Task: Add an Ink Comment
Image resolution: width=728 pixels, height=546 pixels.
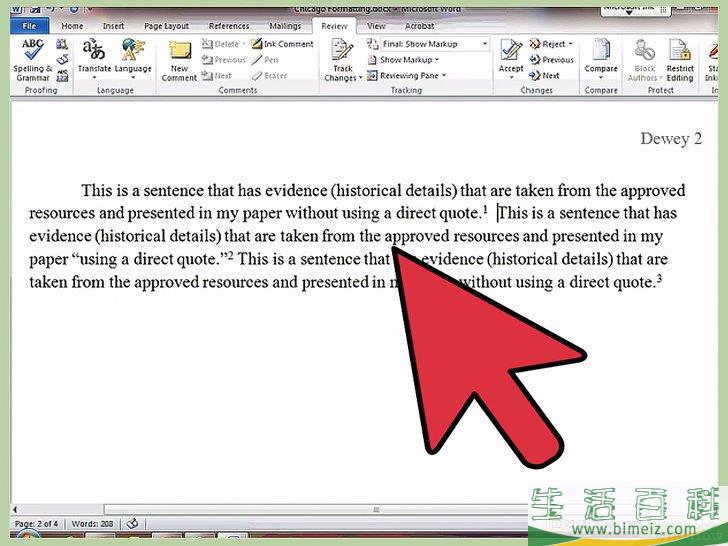Action: click(282, 44)
